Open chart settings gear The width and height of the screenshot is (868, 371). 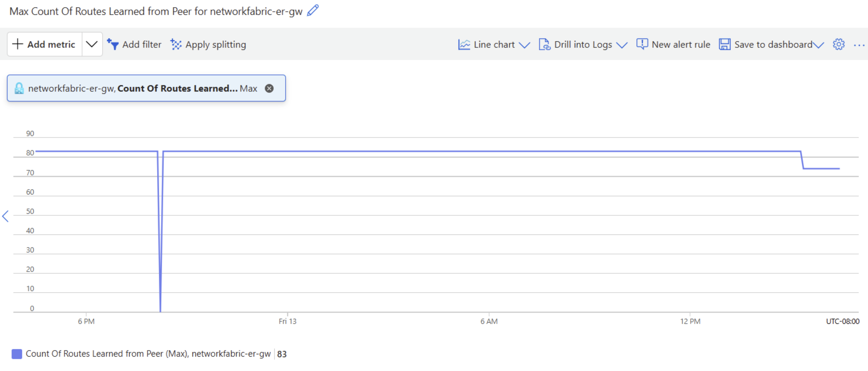tap(839, 45)
